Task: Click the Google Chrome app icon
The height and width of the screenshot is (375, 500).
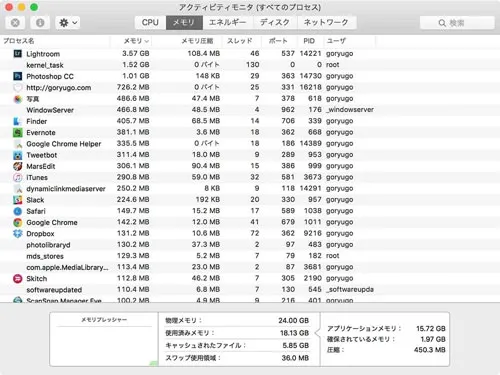Action: pos(18,222)
